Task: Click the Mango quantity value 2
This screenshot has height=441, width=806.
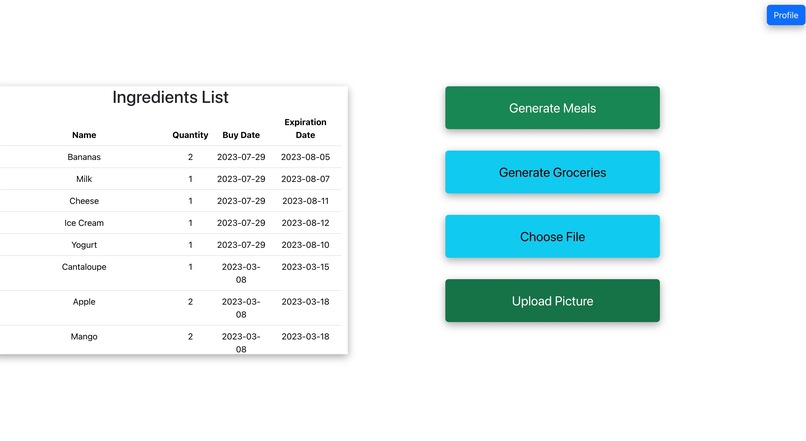Action: point(190,337)
